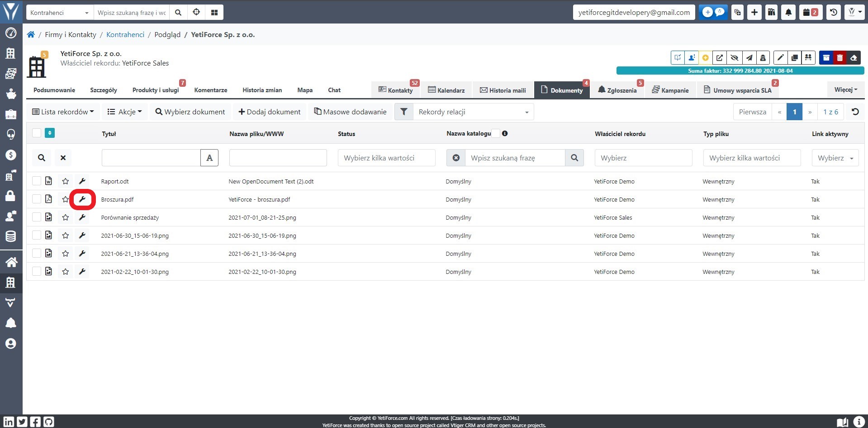Click the 1 z 6 record count link

pos(830,112)
